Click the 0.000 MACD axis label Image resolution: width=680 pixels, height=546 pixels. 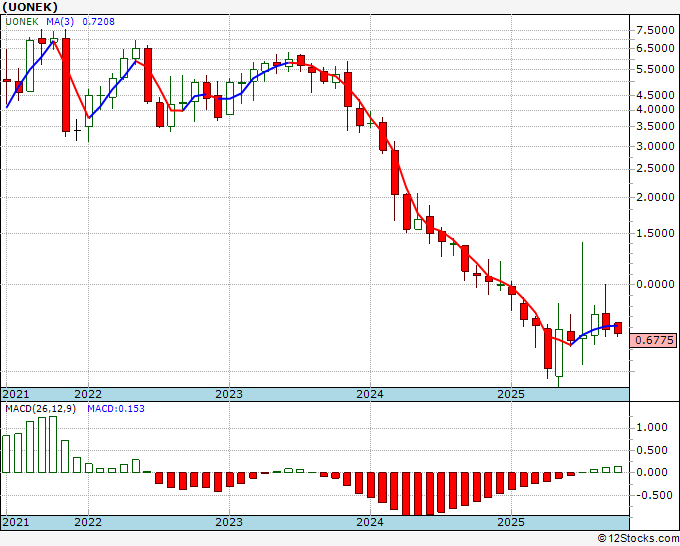[x=652, y=472]
